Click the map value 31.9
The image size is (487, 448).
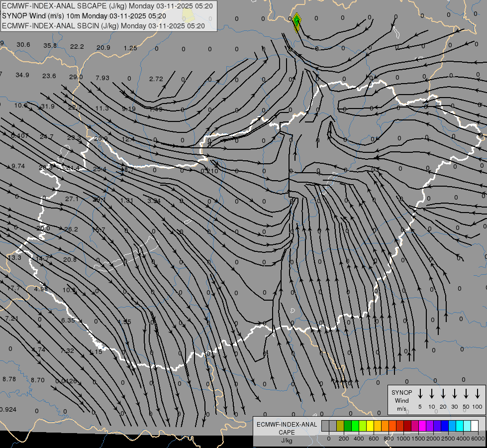(48, 107)
